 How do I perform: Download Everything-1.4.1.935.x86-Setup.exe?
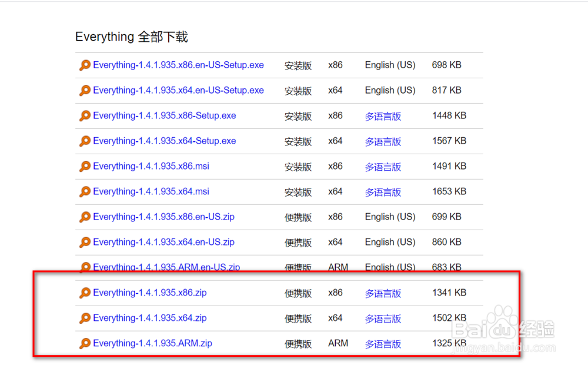point(164,115)
